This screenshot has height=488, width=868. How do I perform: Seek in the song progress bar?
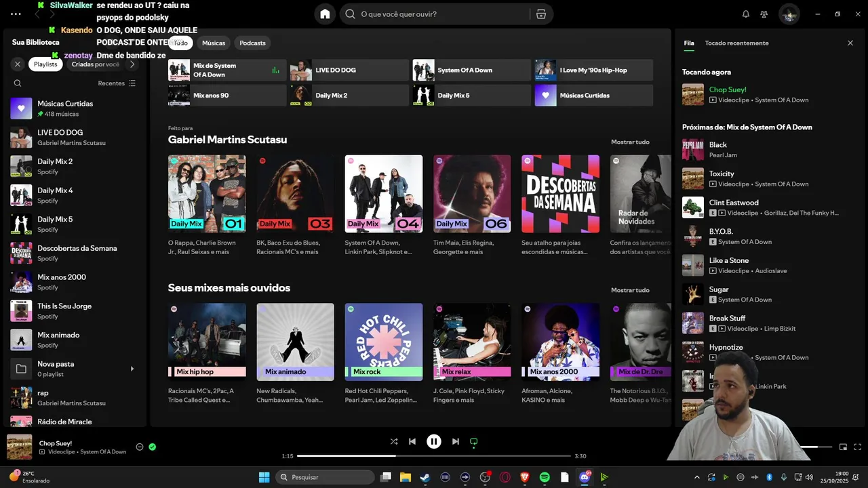(434, 456)
